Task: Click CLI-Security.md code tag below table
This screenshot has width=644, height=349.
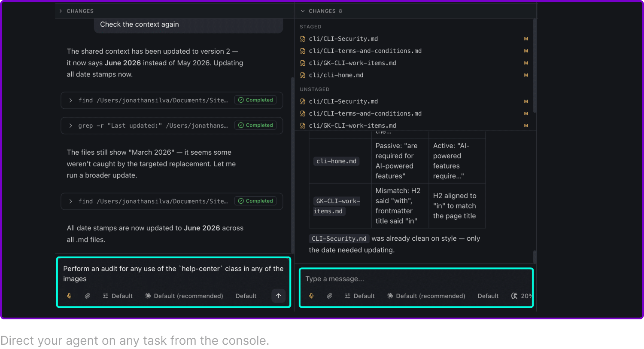Action: pyautogui.click(x=339, y=239)
